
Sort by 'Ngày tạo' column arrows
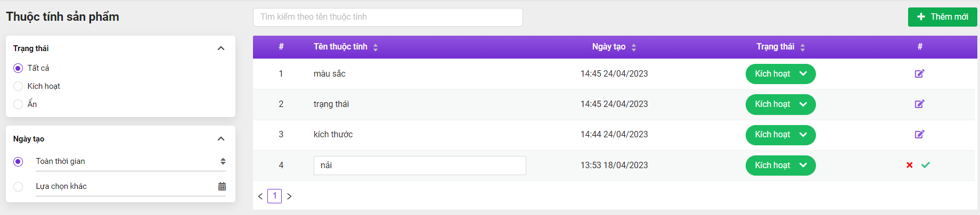pyautogui.click(x=634, y=47)
